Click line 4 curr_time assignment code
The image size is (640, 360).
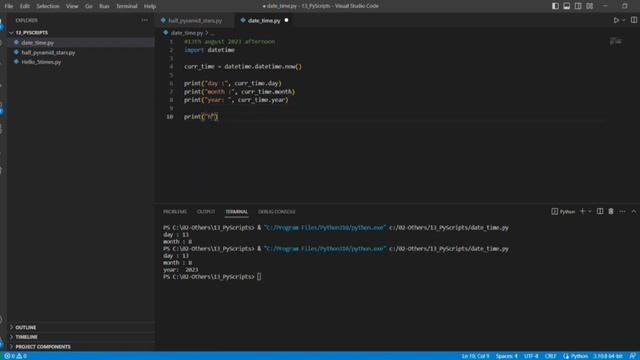(x=243, y=67)
